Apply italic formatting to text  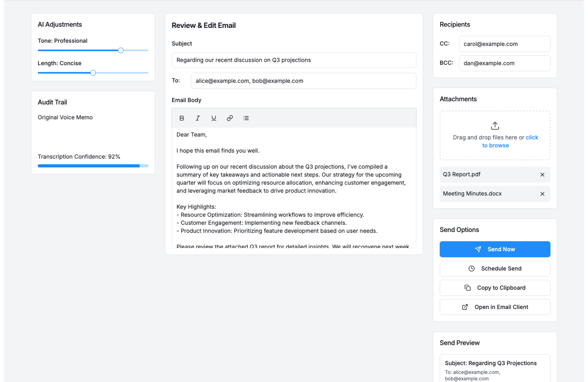[198, 118]
